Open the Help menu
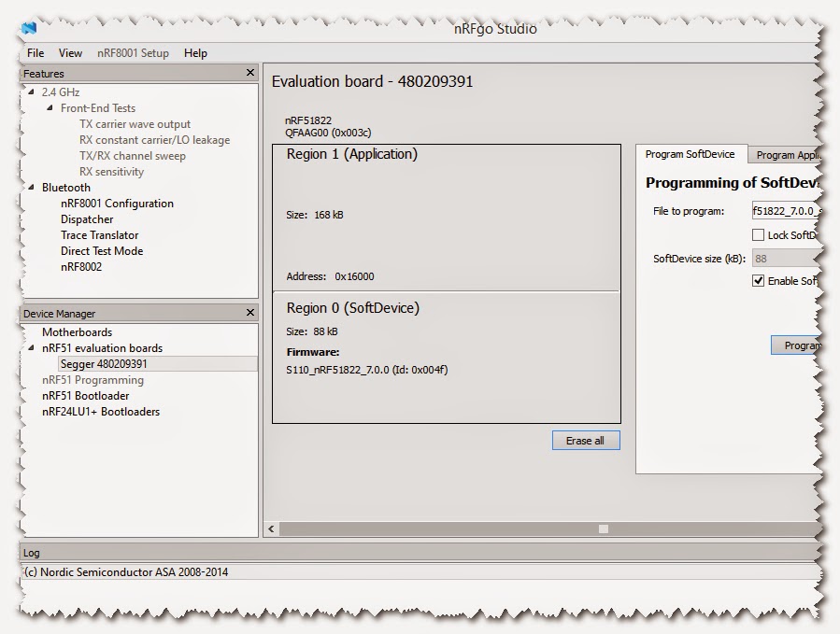 point(195,53)
